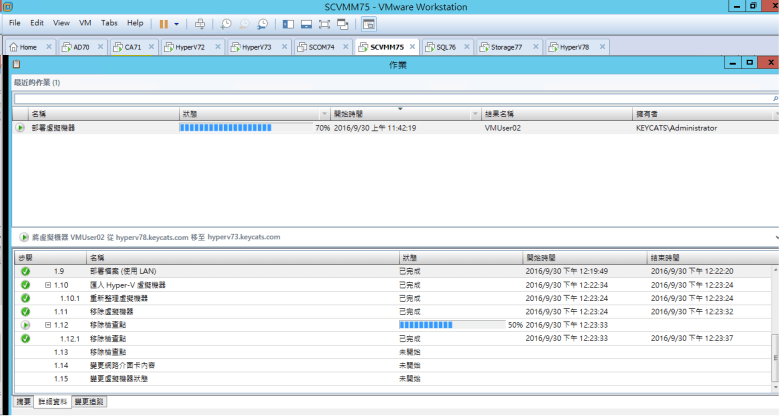Click the revert to snapshot icon
The height and width of the screenshot is (417, 780).
(x=244, y=22)
